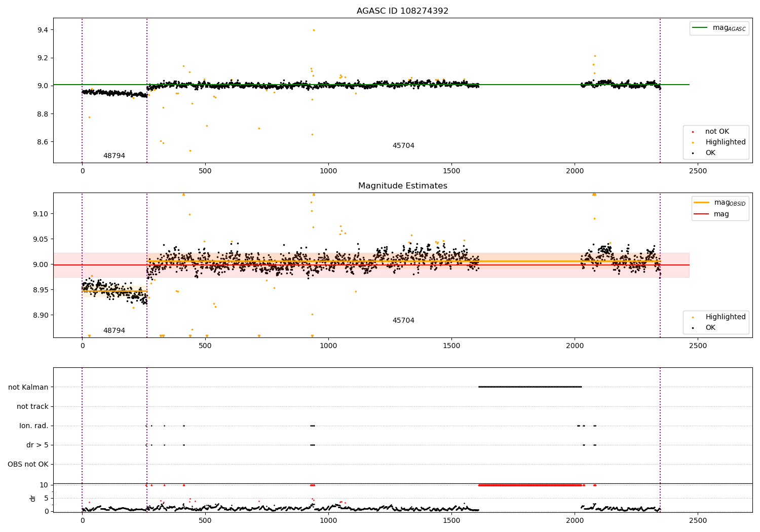This screenshot has height=532, width=760.
Task: Click the 48794 obsid label in the middle plot
Action: coord(114,331)
